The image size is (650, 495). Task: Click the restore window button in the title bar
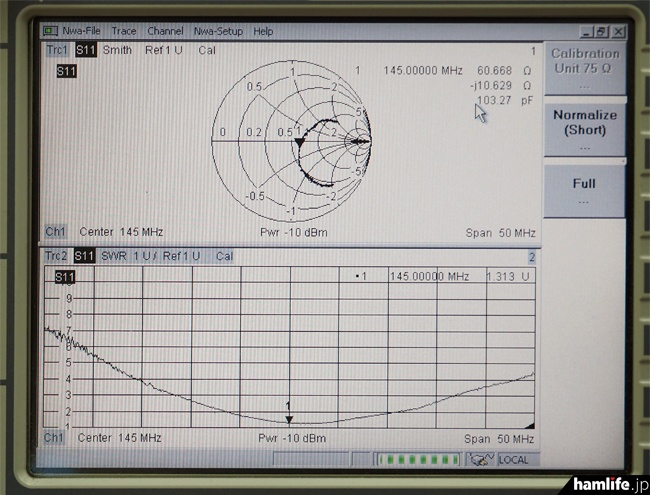click(x=603, y=32)
